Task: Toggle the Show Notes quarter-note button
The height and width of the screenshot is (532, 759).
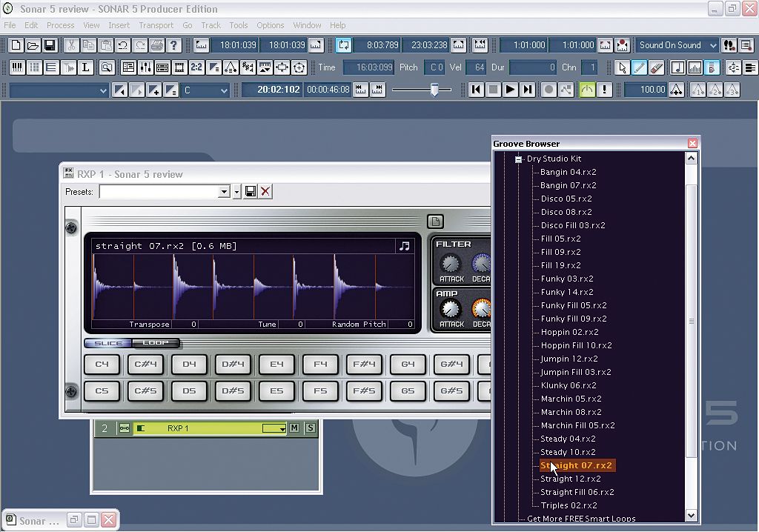Action: click(677, 67)
